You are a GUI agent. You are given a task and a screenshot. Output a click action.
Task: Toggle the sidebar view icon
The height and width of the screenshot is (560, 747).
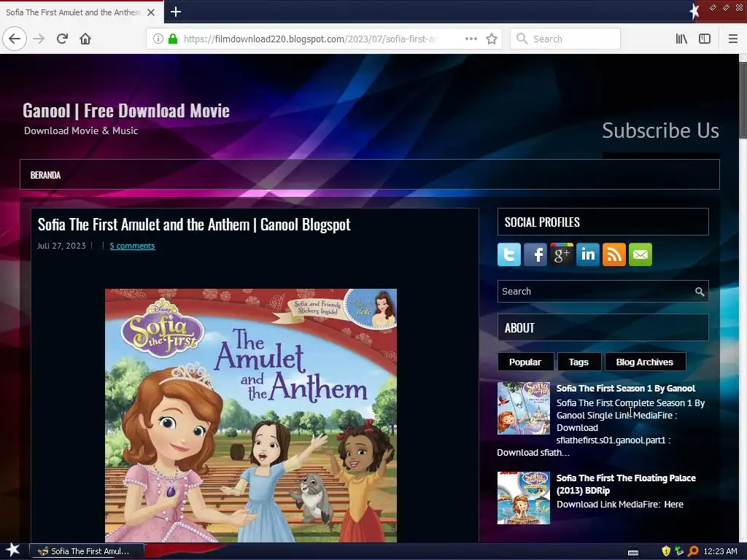click(705, 39)
